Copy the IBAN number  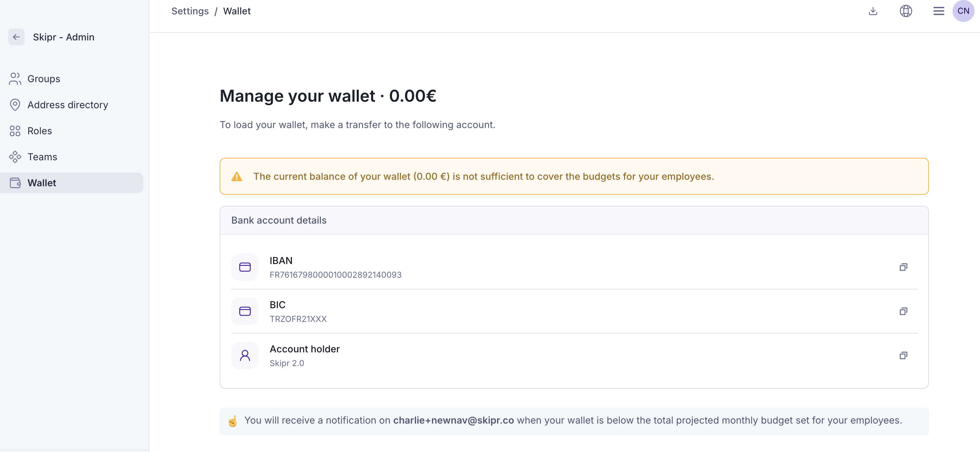[x=903, y=267]
